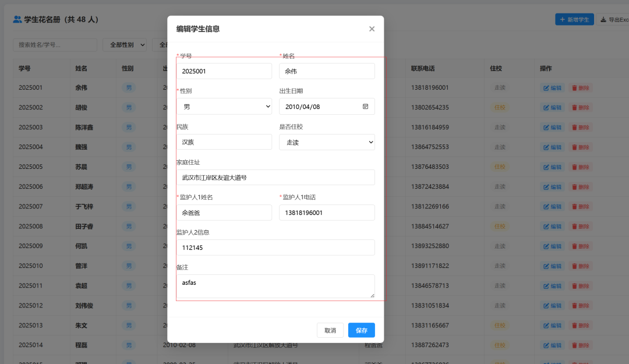629x364 pixels.
Task: Click the 家庭住址 address input field
Action: pyautogui.click(x=275, y=178)
